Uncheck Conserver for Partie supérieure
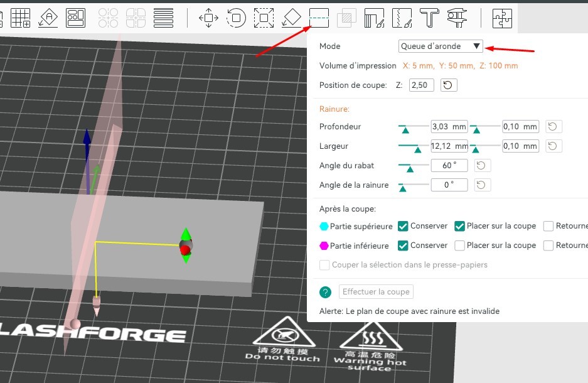 click(x=404, y=226)
